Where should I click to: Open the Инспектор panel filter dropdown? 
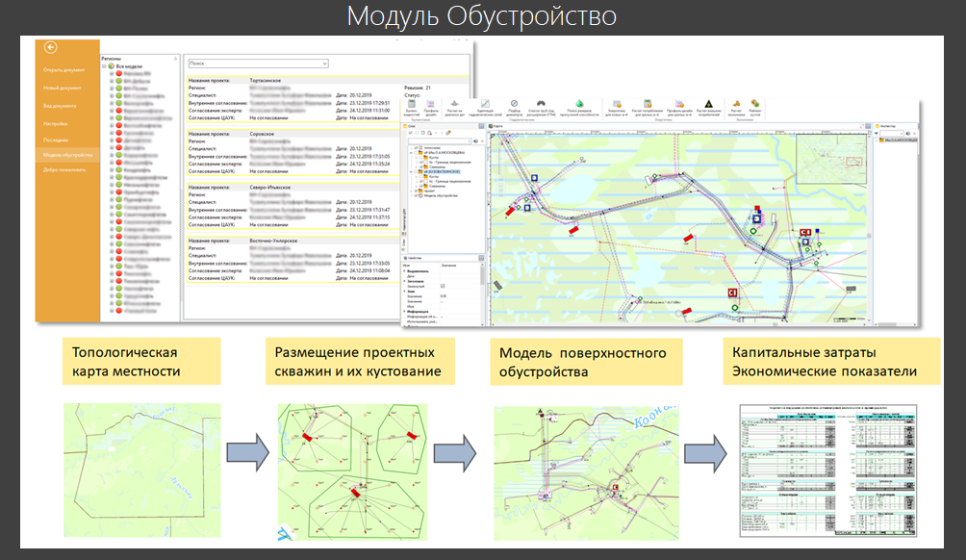[902, 133]
